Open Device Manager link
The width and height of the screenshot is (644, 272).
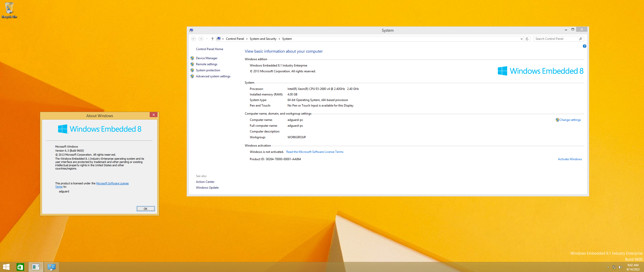(x=207, y=58)
